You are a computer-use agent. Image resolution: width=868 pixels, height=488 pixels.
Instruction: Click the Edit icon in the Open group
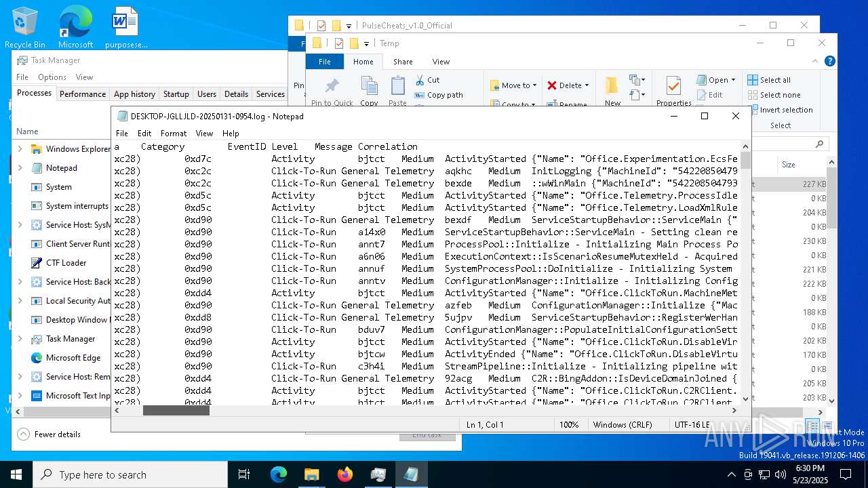click(x=701, y=95)
